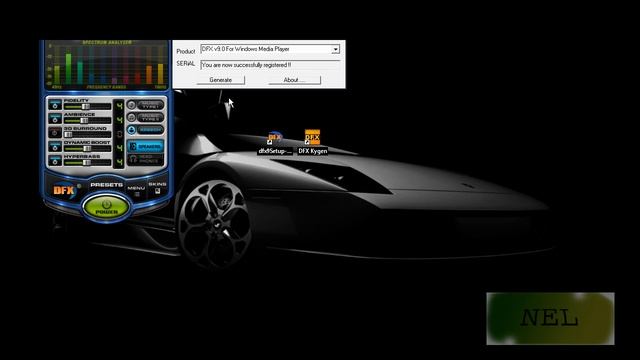Click the Hyperbass slider handle
Viewport: 640px width, 360px height.
pyautogui.click(x=87, y=162)
